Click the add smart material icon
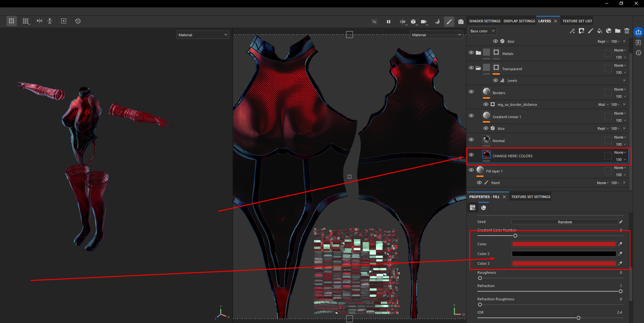Screen dimensions: 644x323 pyautogui.click(x=609, y=31)
